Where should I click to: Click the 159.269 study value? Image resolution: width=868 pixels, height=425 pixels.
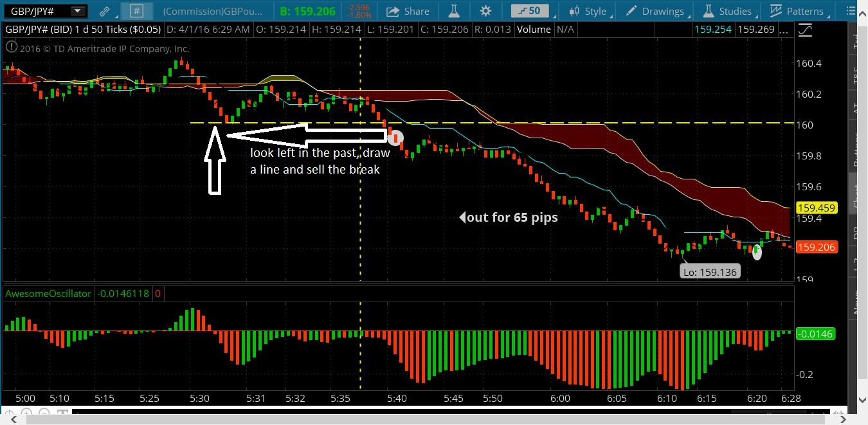755,30
